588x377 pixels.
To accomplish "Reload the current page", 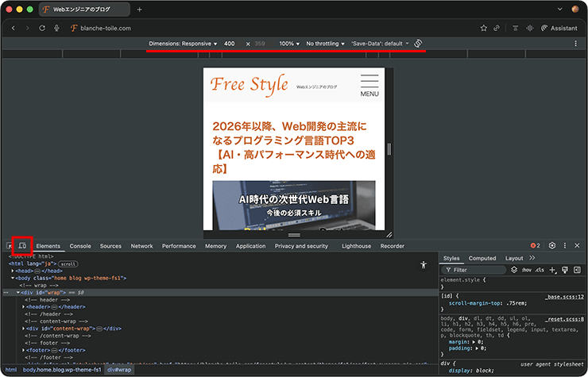I will coord(42,28).
